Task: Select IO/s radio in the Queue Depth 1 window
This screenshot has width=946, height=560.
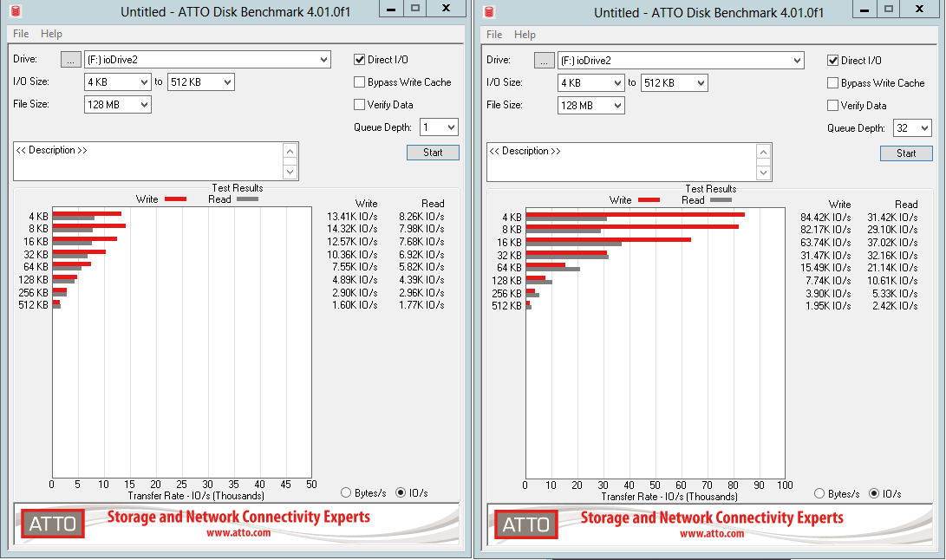Action: click(x=401, y=492)
